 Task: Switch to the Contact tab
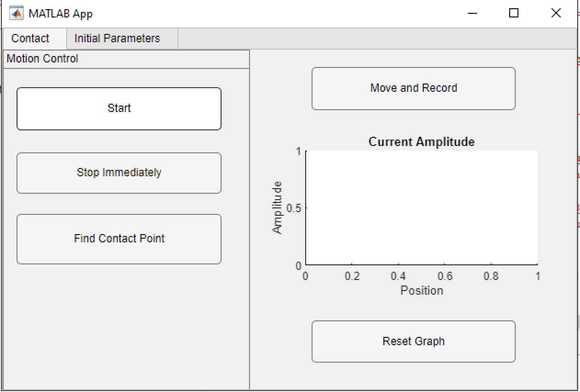tap(30, 39)
